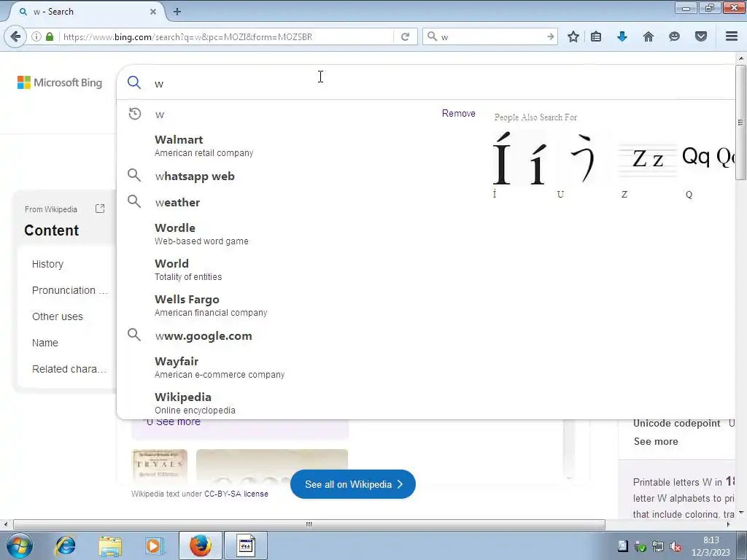Open Wikipedia external link icon
Image resolution: width=747 pixels, height=560 pixels.
pyautogui.click(x=100, y=209)
